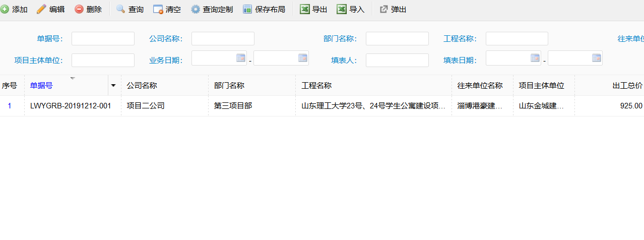Open 业务日期 start date calendar icon
644x240 pixels.
pyautogui.click(x=241, y=57)
